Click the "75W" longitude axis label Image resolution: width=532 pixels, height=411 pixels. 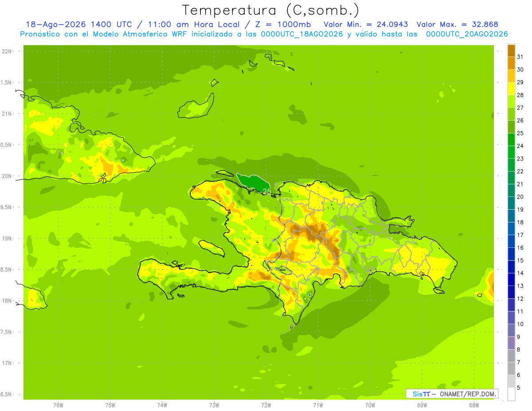110,405
